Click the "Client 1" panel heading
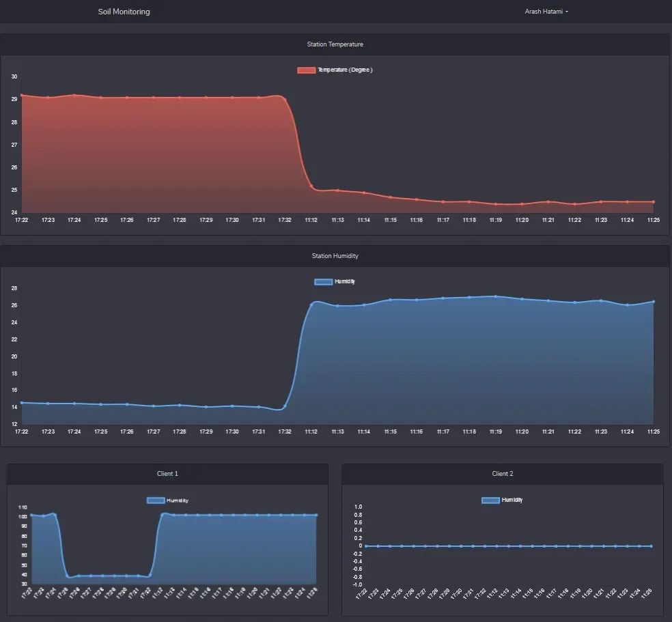 pos(167,473)
